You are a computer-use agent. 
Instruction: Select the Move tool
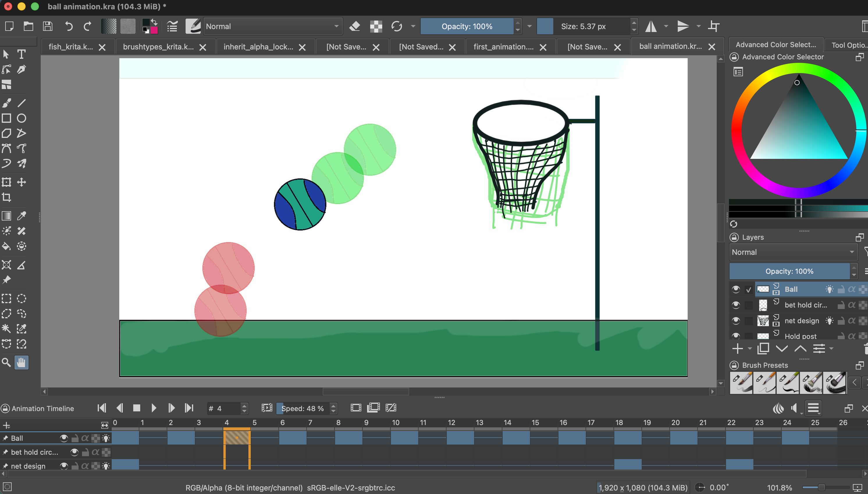tap(21, 182)
